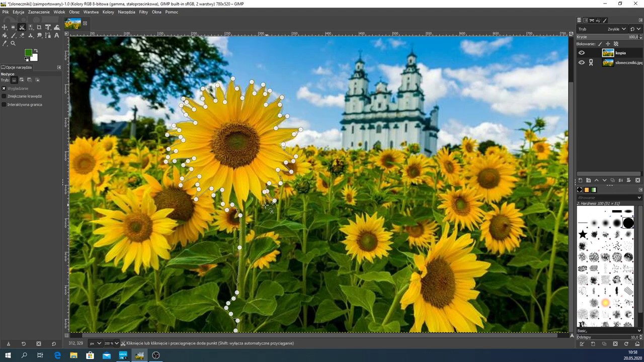Switch to the Gradients tab

(594, 190)
